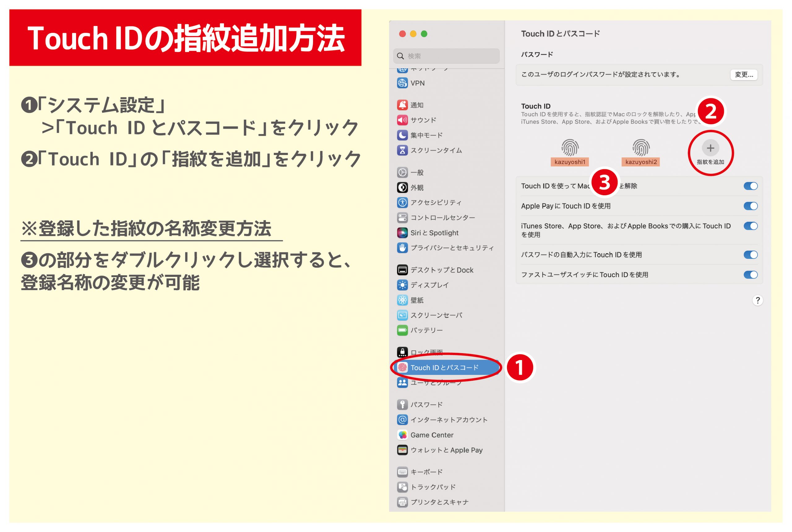Open プライバシーとセキュリティ hand icon
The height and width of the screenshot is (532, 792).
coord(402,248)
